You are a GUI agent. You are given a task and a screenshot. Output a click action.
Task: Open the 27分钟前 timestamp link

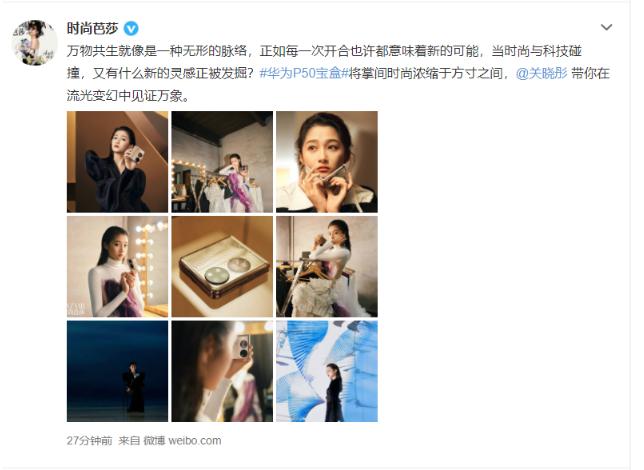pyautogui.click(x=89, y=441)
